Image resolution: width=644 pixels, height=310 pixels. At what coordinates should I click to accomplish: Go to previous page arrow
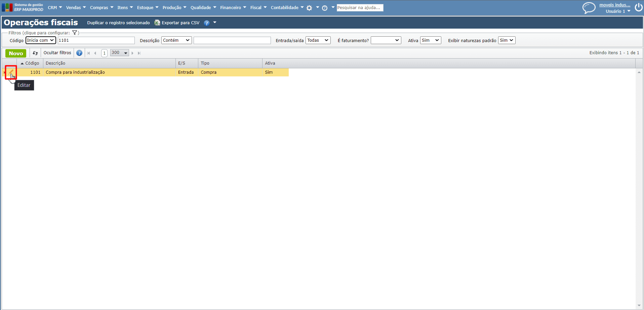pos(95,53)
